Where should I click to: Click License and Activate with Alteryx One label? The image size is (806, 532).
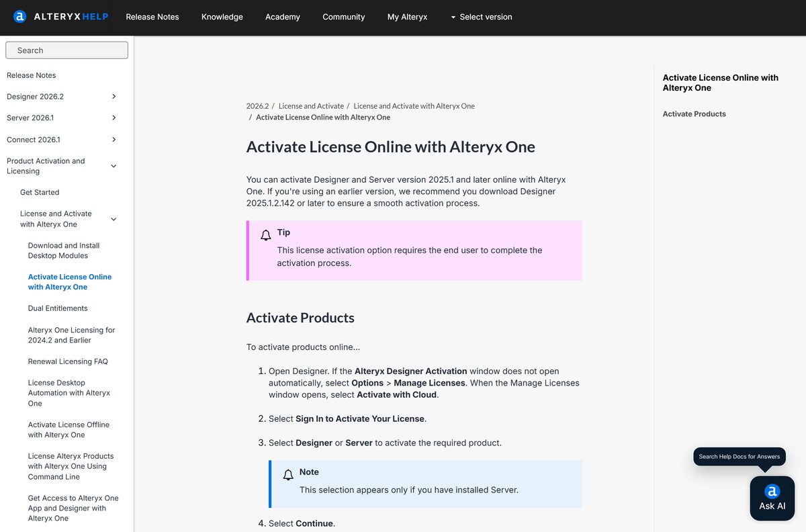56,219
